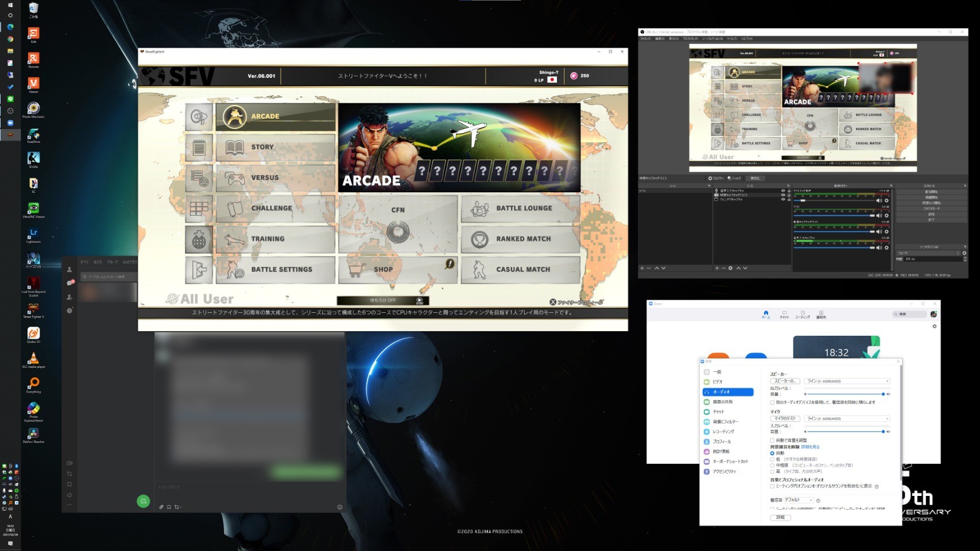The height and width of the screenshot is (551, 980).
Task: Open STORY mode in Street Fighter menu
Action: [276, 148]
